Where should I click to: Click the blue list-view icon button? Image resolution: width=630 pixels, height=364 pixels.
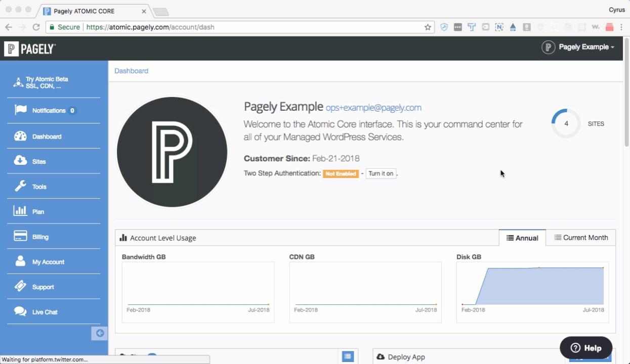(x=348, y=356)
